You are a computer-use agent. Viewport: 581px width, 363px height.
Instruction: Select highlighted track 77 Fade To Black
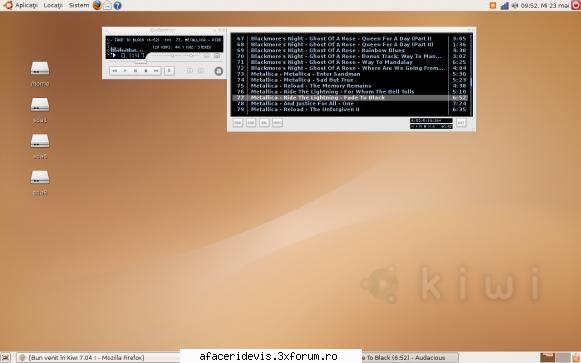(350, 98)
